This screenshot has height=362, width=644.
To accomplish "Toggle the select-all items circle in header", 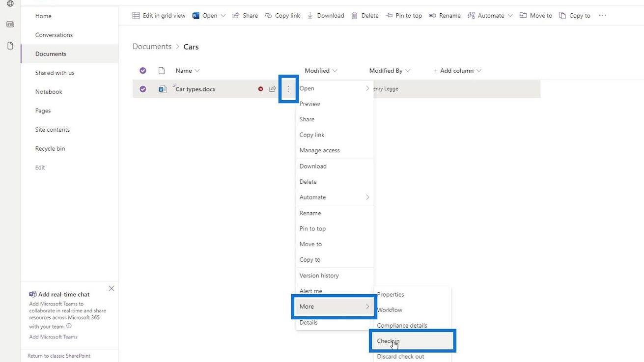I will (x=143, y=71).
